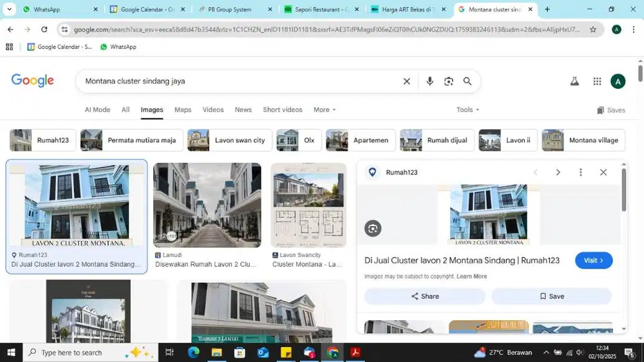Click the voice search microphone icon
This screenshot has height=362, width=644.
coord(430,81)
